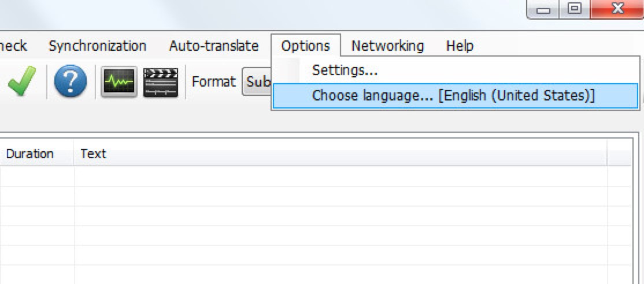Maximize the application window
Screen dimensions: 644x284
point(574,10)
